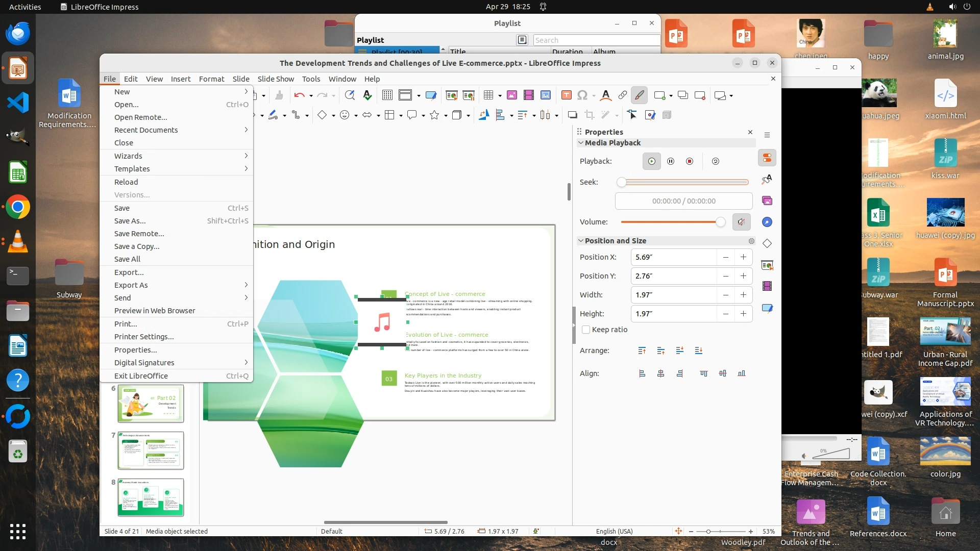Click the Insert Text Box toolbar icon
980x551 pixels.
click(x=566, y=95)
